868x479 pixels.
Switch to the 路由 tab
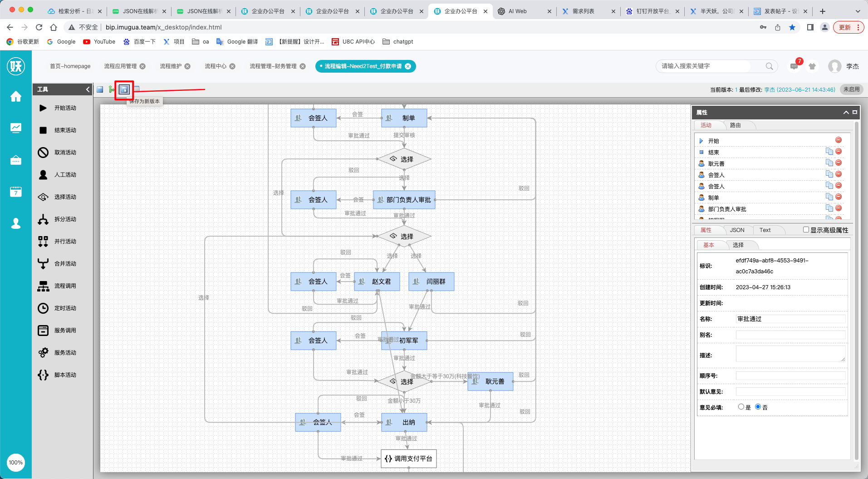(735, 125)
